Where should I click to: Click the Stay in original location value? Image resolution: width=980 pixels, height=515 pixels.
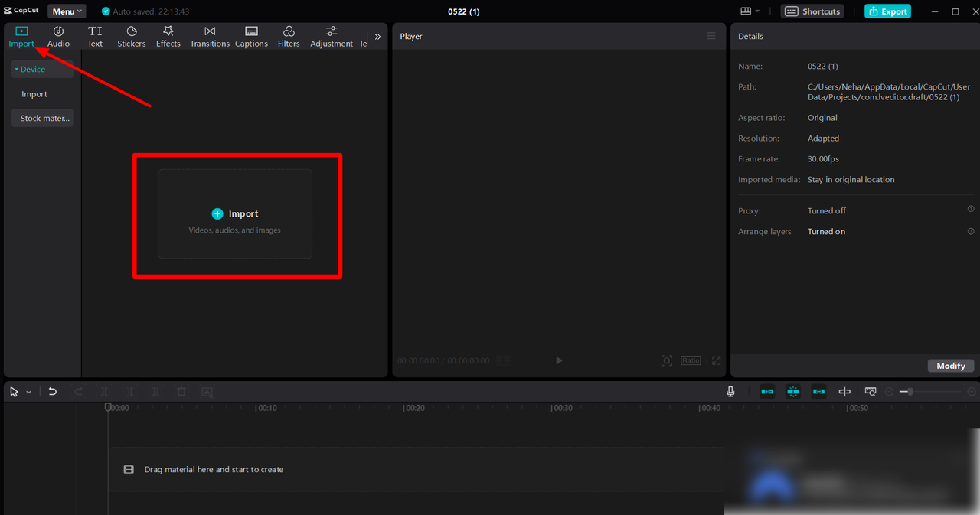point(851,180)
